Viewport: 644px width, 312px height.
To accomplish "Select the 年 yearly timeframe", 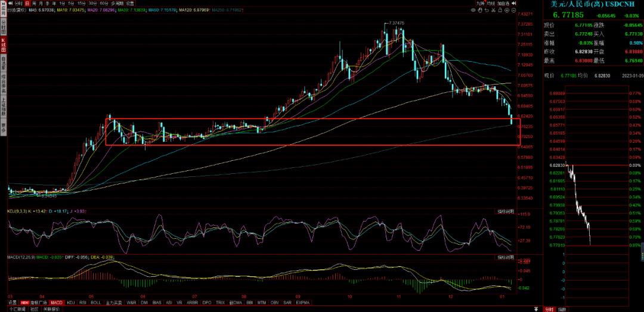I will click(x=54, y=4).
